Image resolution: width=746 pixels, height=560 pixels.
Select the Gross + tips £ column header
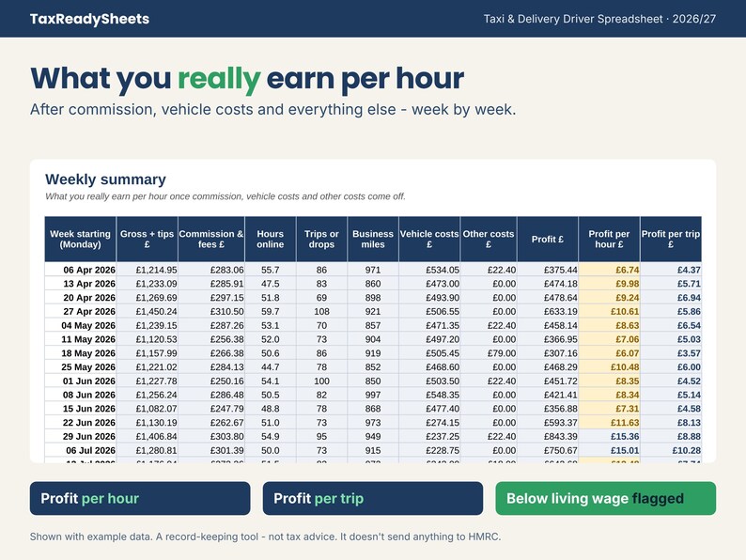point(147,239)
